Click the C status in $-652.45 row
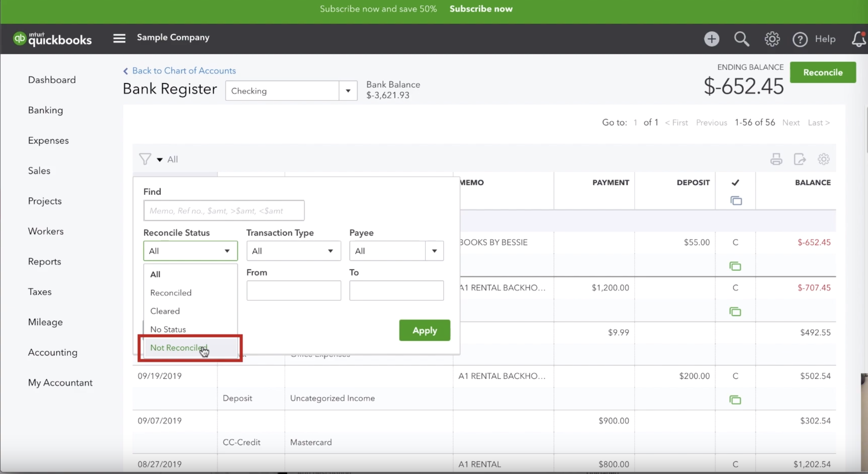This screenshot has width=868, height=474. [735, 242]
